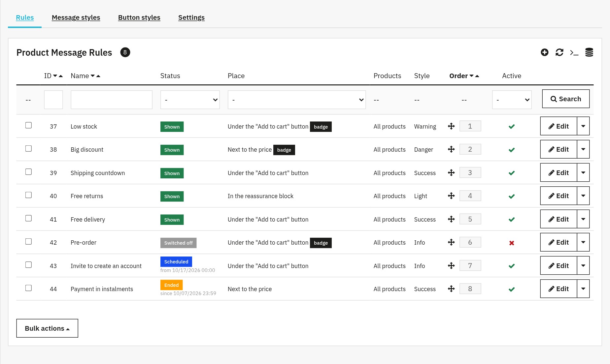Open Place filter dropdown
The height and width of the screenshot is (364, 610).
click(x=297, y=100)
